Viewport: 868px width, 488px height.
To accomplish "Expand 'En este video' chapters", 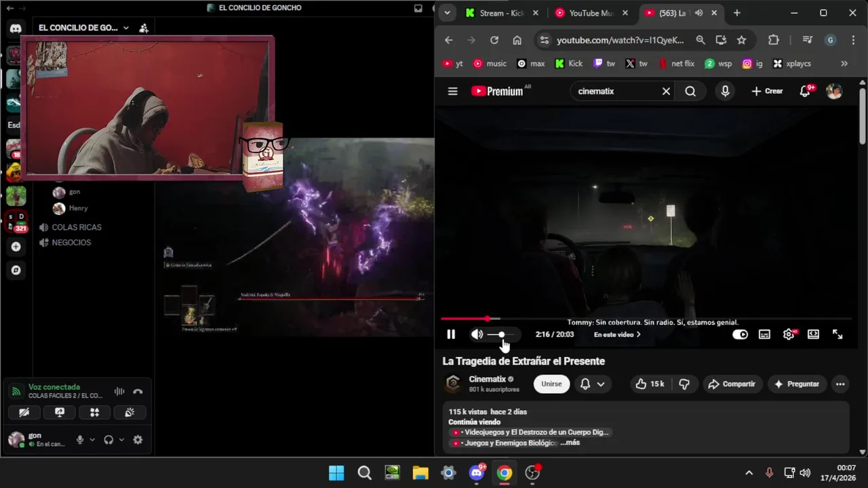I will pyautogui.click(x=617, y=334).
